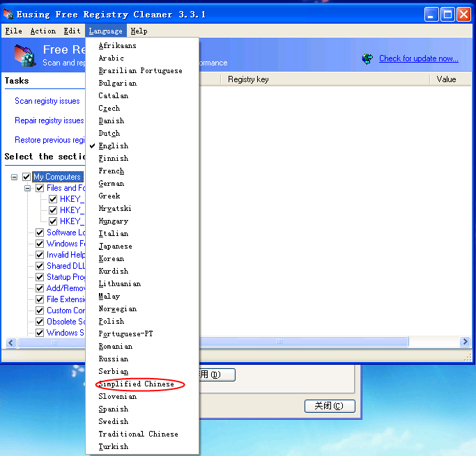The image size is (476, 456).
Task: Uncheck the Obsolete So... checkbox
Action: tap(40, 322)
